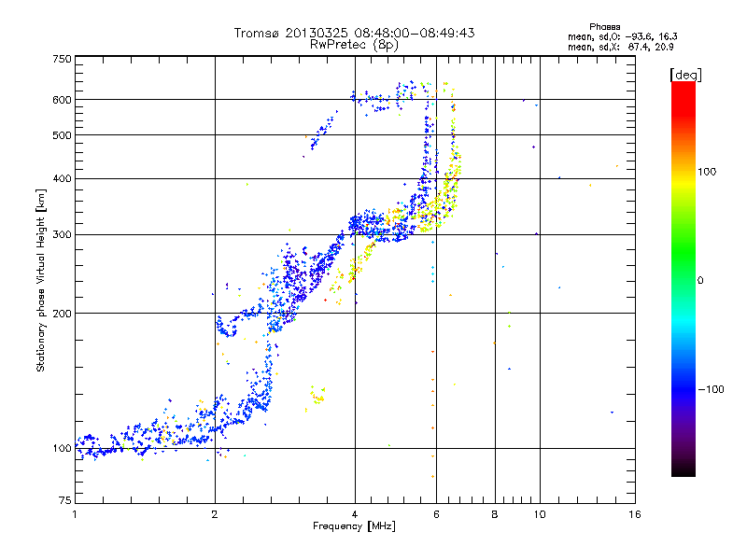Click the x-axis tick label '1'
The height and width of the screenshot is (560, 747).
point(75,514)
